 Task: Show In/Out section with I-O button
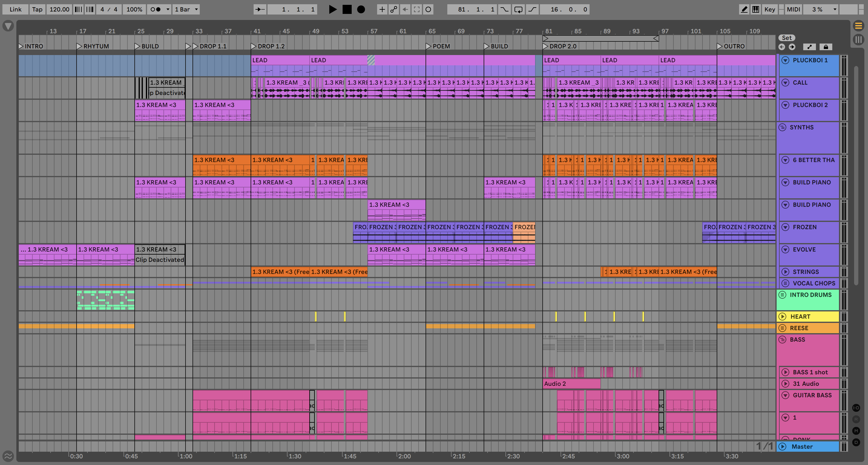[x=856, y=408]
